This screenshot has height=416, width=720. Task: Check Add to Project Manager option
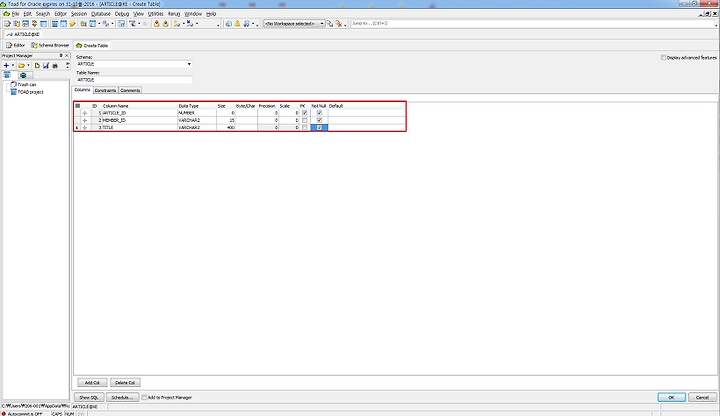coord(145,398)
